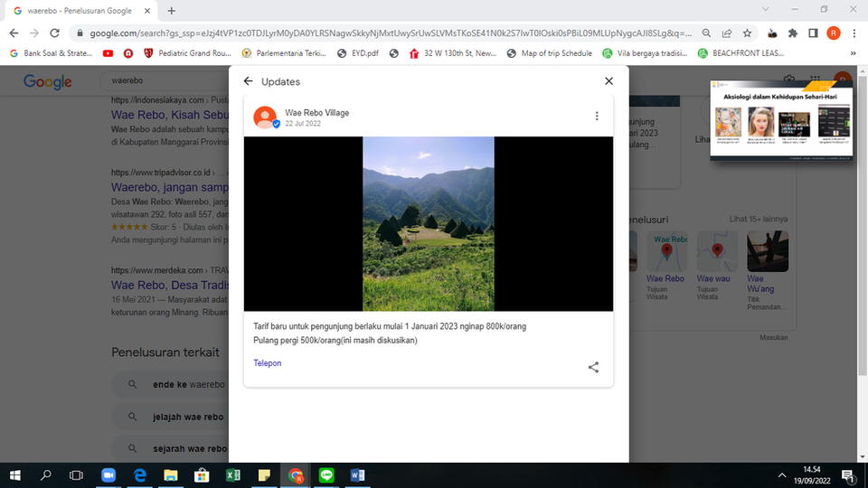Screen dimensions: 868x488
Task: Select the waerebo Penelusuran Google tab
Action: [x=80, y=11]
